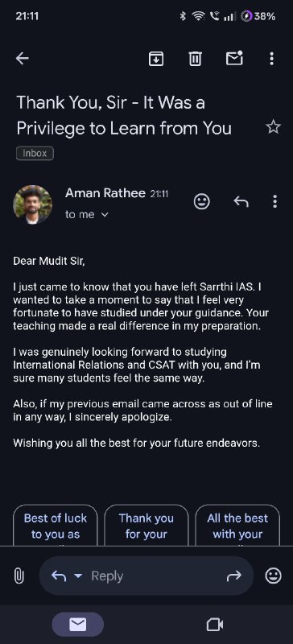293x644 pixels.
Task: Choose the 'Best of luck to you' suggestion
Action: pos(56,526)
